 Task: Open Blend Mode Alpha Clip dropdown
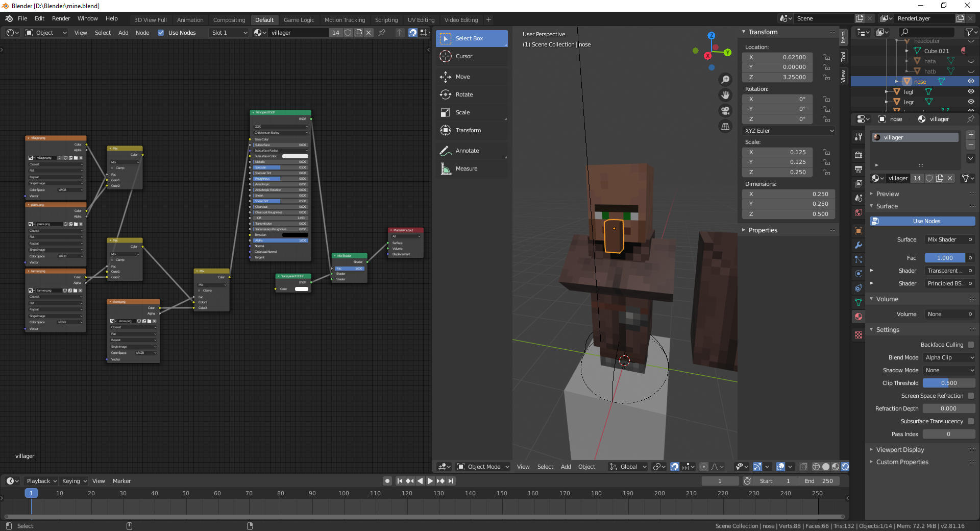coord(949,357)
